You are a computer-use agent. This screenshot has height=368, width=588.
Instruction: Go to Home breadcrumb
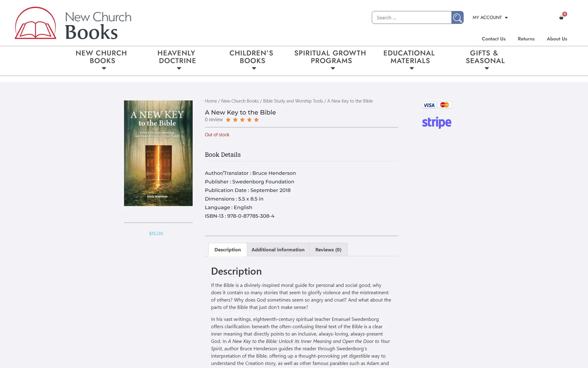[211, 101]
